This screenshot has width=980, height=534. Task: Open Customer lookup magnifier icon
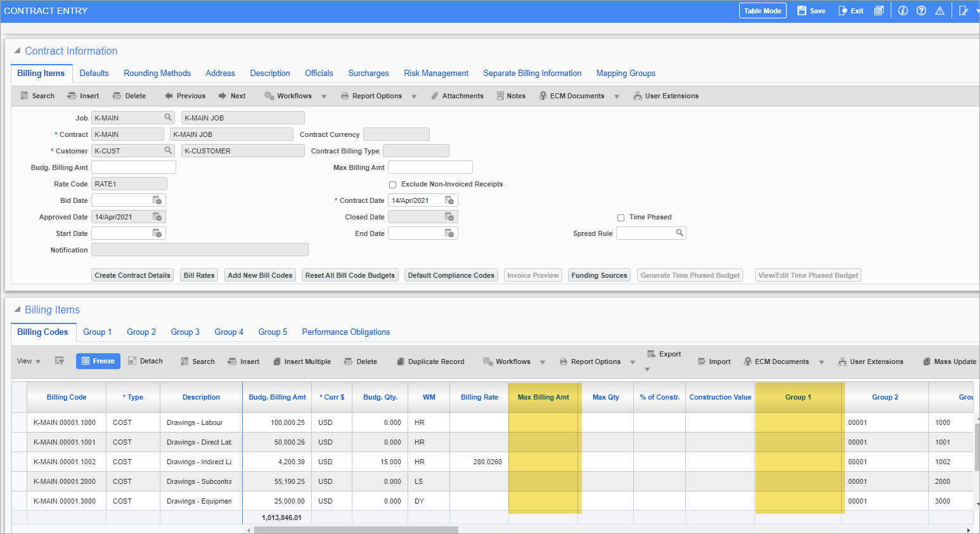point(168,150)
